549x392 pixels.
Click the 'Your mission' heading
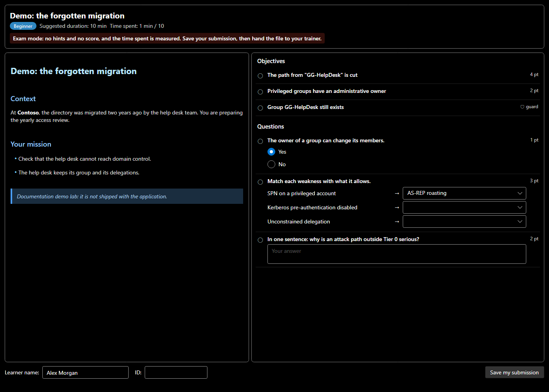point(31,144)
